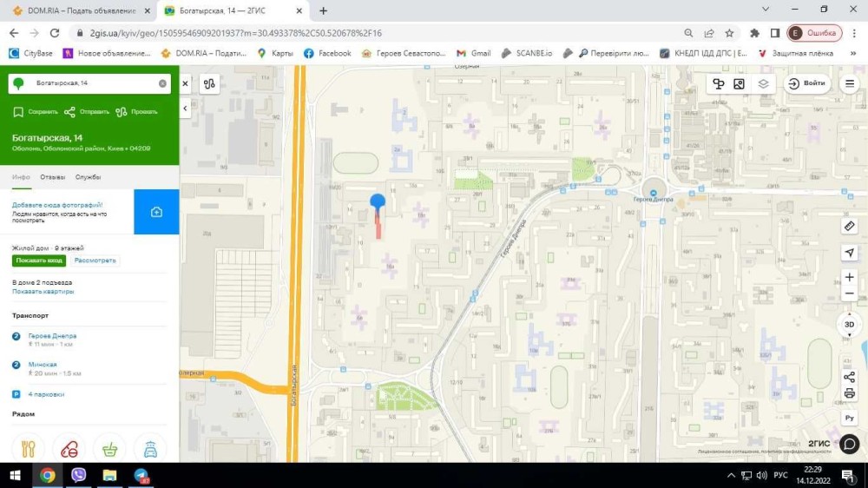Print the map with the printer icon
This screenshot has height=488, width=868.
[x=850, y=394]
